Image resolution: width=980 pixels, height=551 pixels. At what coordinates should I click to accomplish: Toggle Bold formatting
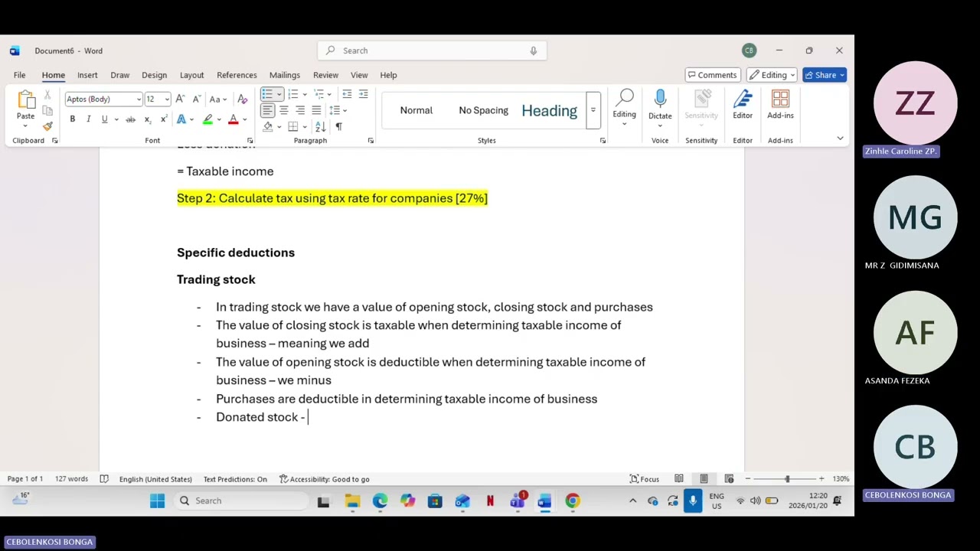73,119
